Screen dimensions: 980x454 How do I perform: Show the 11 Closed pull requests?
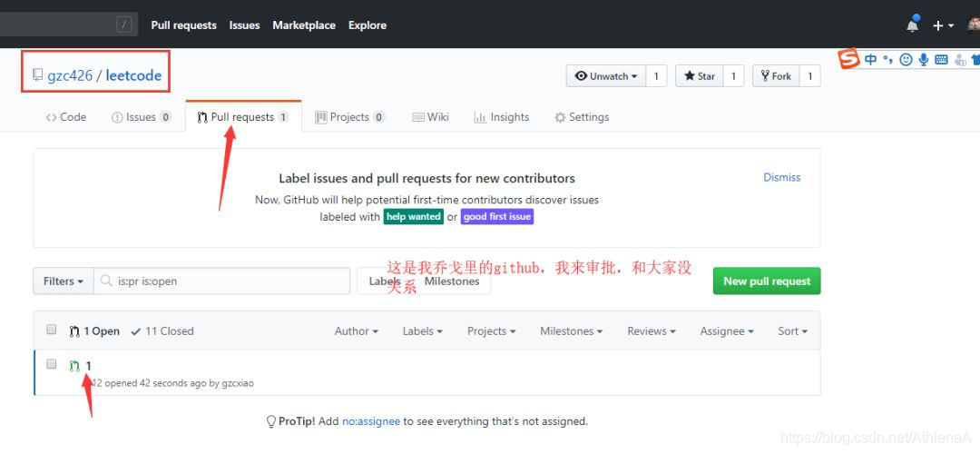tap(162, 331)
